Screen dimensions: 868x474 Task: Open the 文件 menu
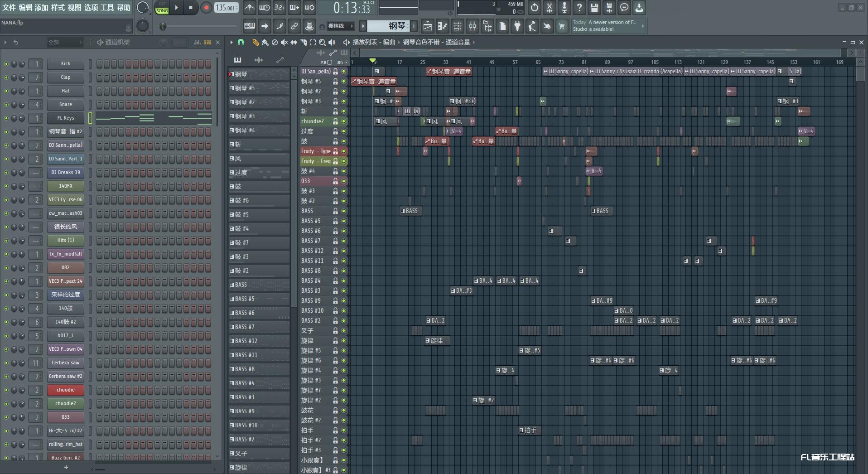[9, 7]
